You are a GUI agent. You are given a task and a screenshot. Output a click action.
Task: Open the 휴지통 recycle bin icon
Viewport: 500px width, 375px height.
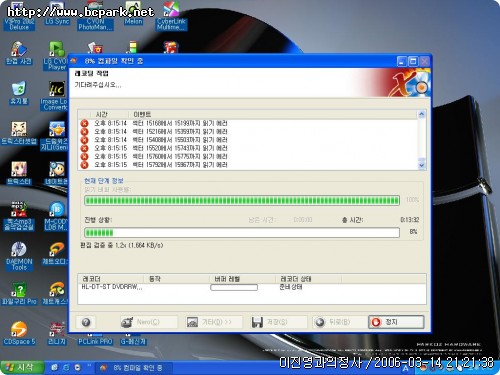(19, 93)
